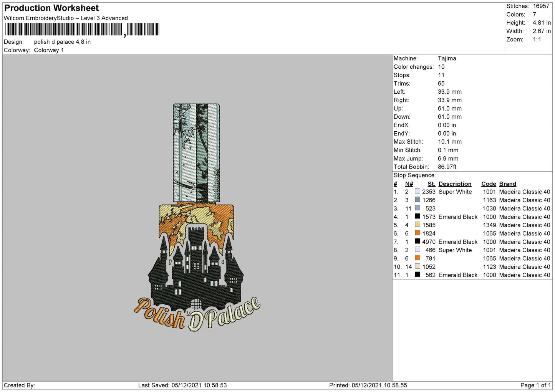
Task: Click the black swatch in stop 7
Action: [x=417, y=241]
